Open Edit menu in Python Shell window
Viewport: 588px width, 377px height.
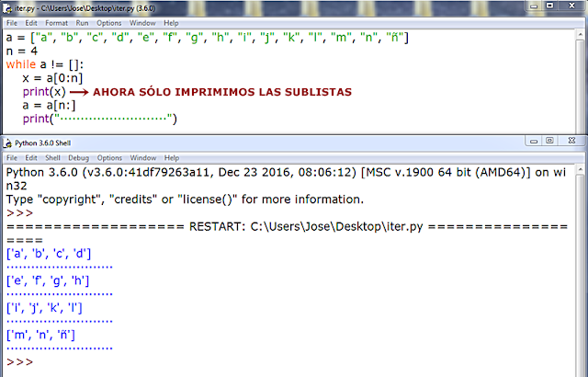pyautogui.click(x=30, y=157)
